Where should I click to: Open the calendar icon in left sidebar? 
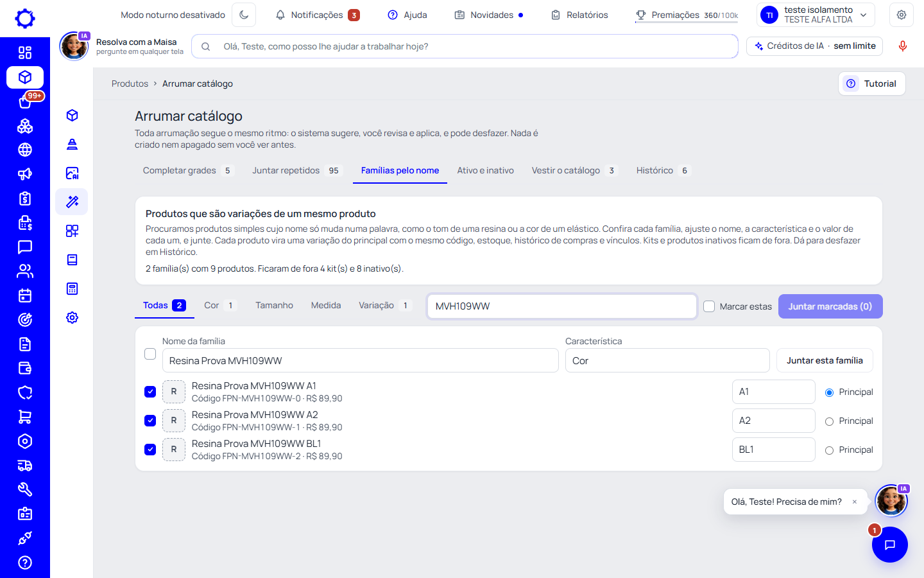[25, 295]
